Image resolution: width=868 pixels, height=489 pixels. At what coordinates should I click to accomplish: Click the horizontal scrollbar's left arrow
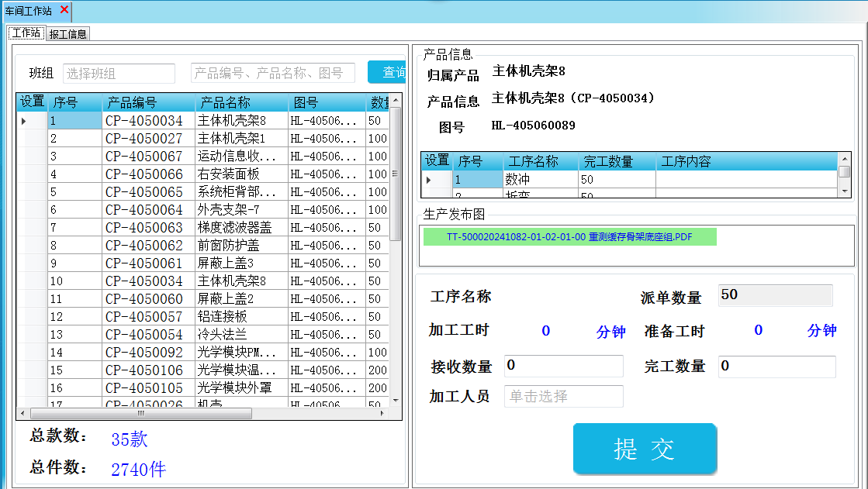22,414
